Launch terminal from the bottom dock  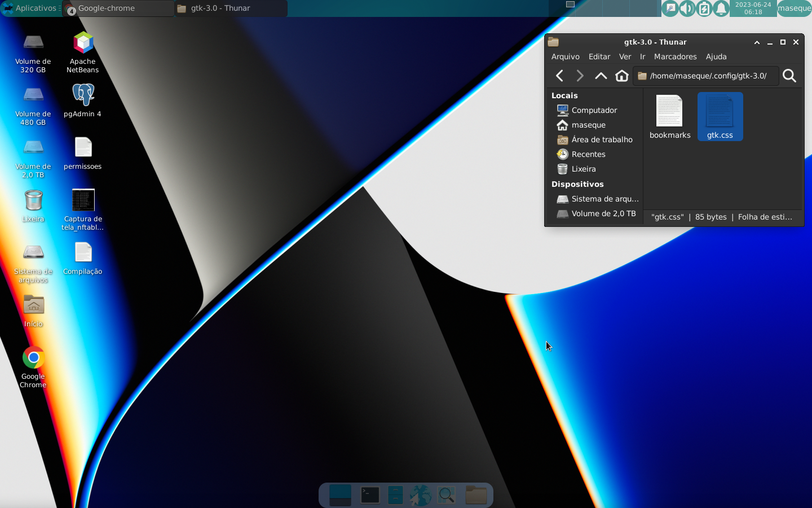pyautogui.click(x=370, y=496)
